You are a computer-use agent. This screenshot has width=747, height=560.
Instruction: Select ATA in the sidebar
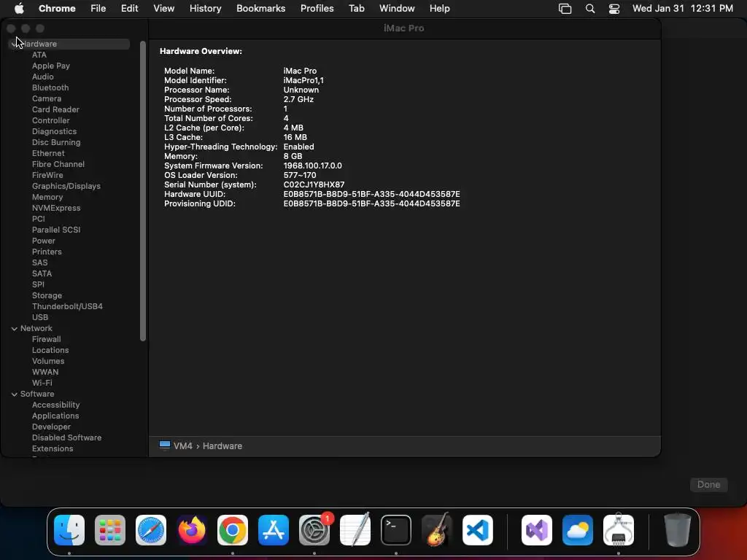39,55
